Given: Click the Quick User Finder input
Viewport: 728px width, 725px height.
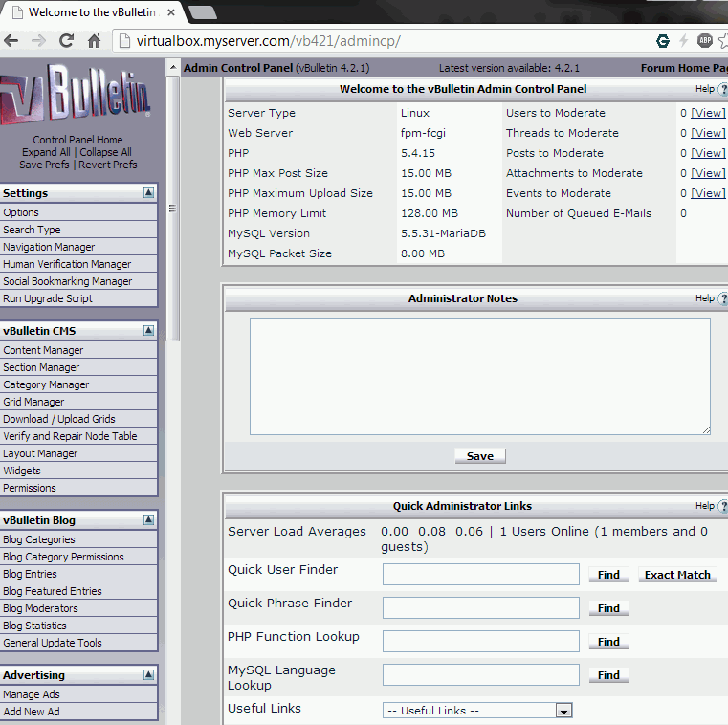Looking at the screenshot, I should click(x=481, y=575).
